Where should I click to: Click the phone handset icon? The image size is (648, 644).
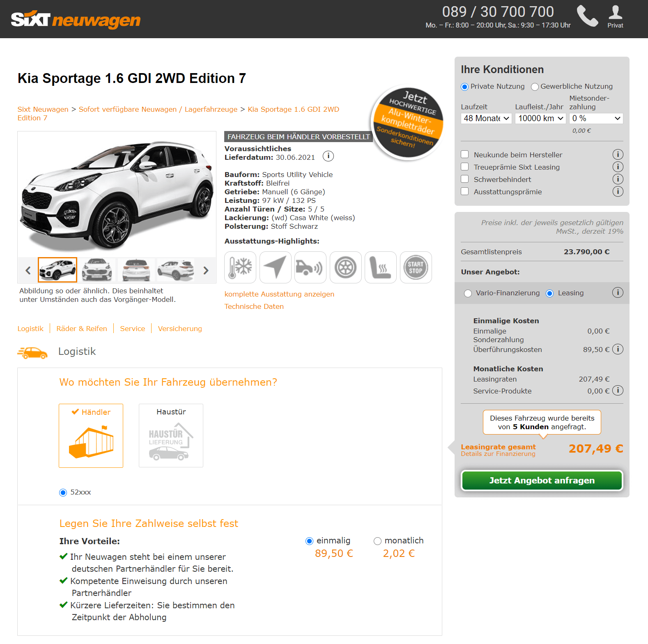[x=587, y=16]
